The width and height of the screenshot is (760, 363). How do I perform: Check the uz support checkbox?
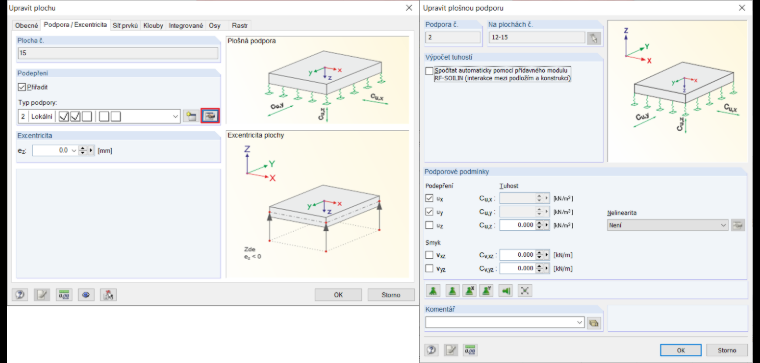click(429, 225)
